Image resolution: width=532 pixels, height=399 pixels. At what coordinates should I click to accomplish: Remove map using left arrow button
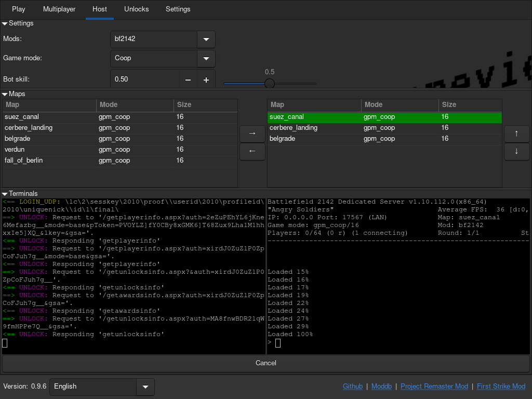(252, 151)
